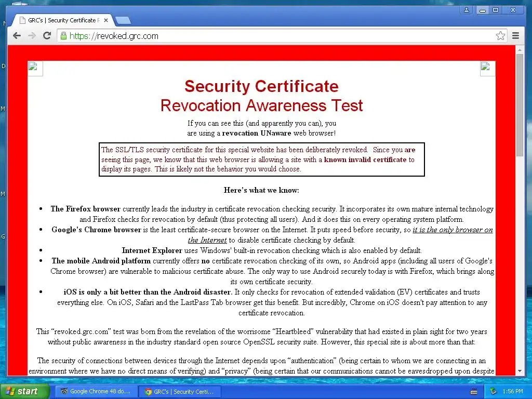Close the Chrome window
This screenshot has height=399, width=532.
click(x=513, y=10)
